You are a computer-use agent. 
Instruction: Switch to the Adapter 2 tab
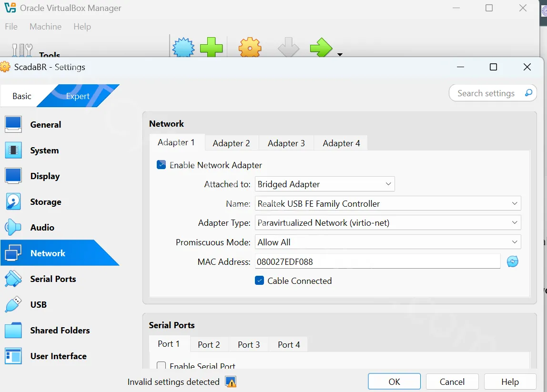tap(231, 143)
